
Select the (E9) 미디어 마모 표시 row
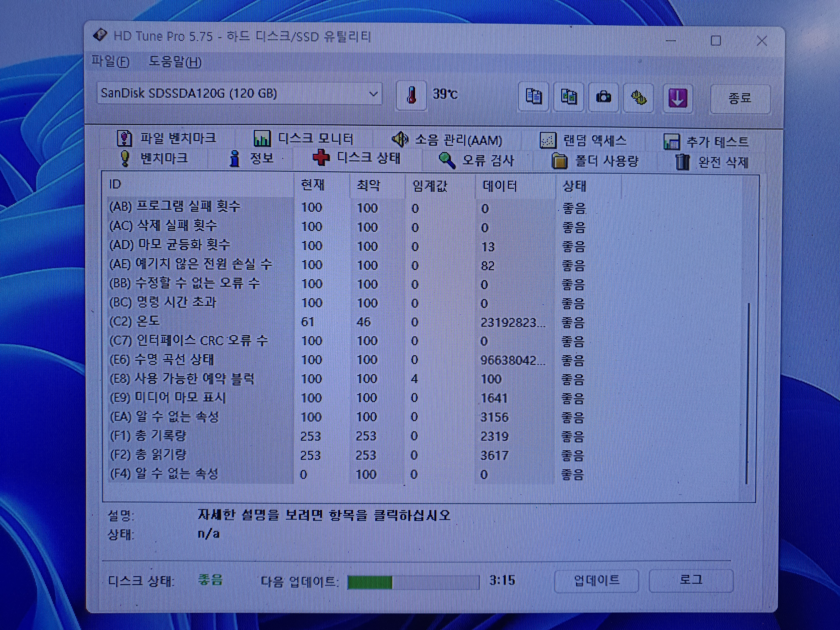click(347, 397)
